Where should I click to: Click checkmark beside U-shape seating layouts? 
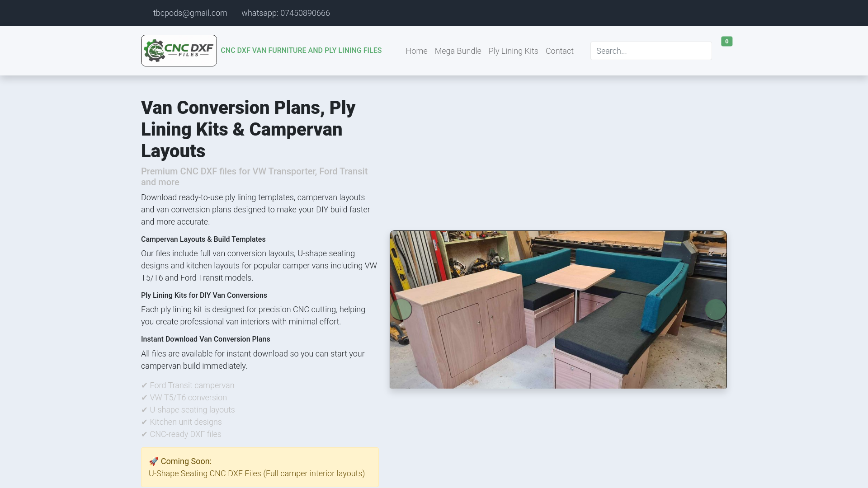pyautogui.click(x=144, y=410)
